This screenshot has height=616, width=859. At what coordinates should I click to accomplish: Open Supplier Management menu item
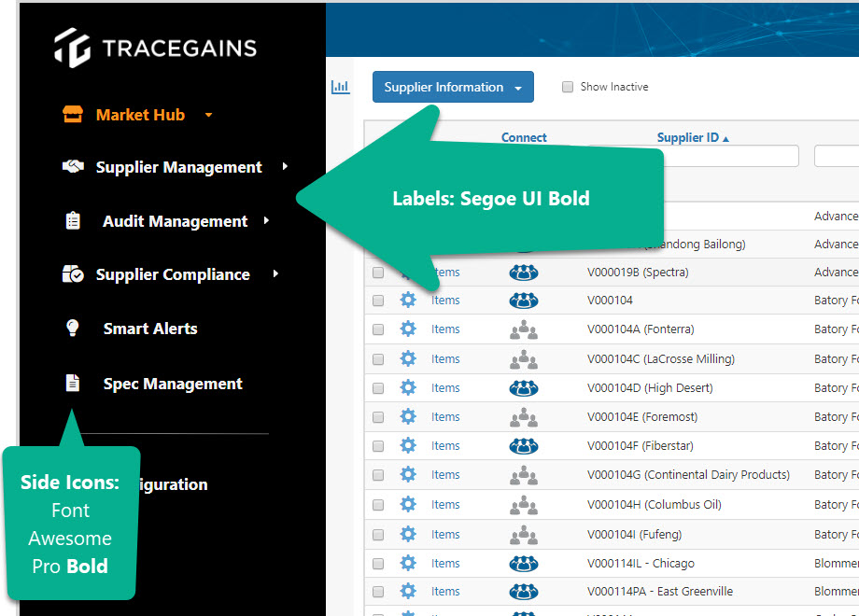point(178,167)
